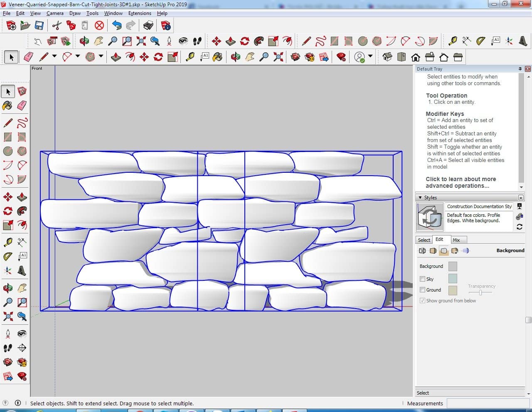
Task: Open the Extensions menu
Action: (140, 13)
